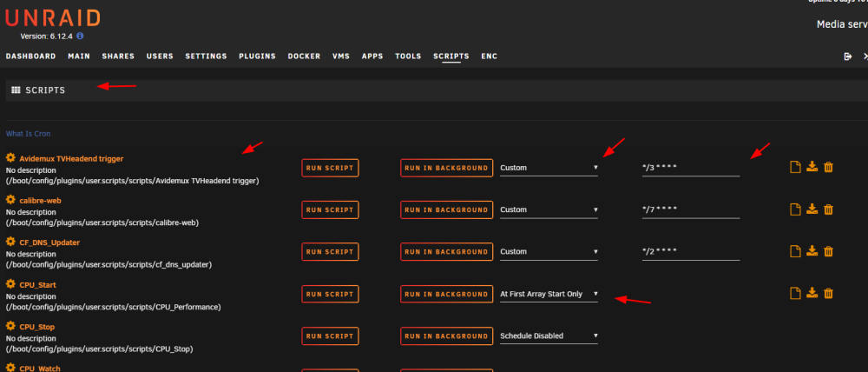This screenshot has width=868, height=372.
Task: Click the Avidemux TVHeadend trigger script name
Action: point(71,158)
